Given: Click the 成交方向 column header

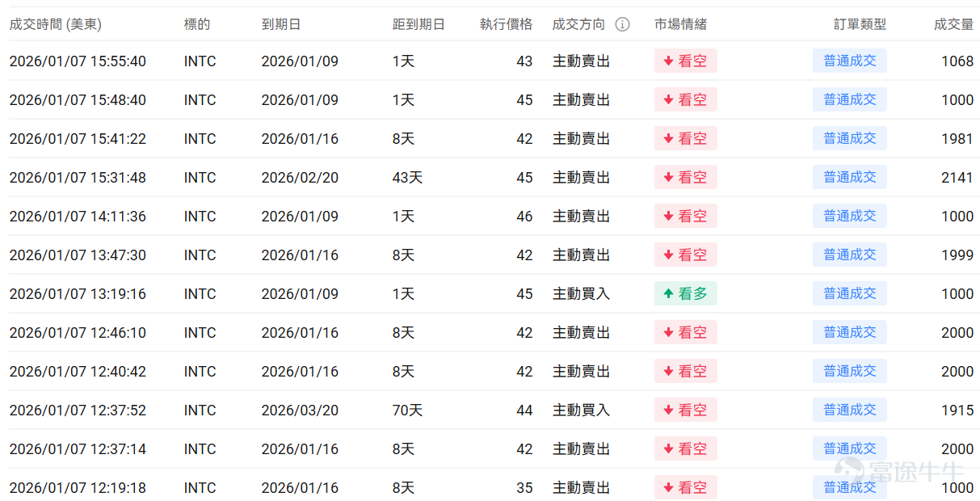Looking at the screenshot, I should 578,24.
